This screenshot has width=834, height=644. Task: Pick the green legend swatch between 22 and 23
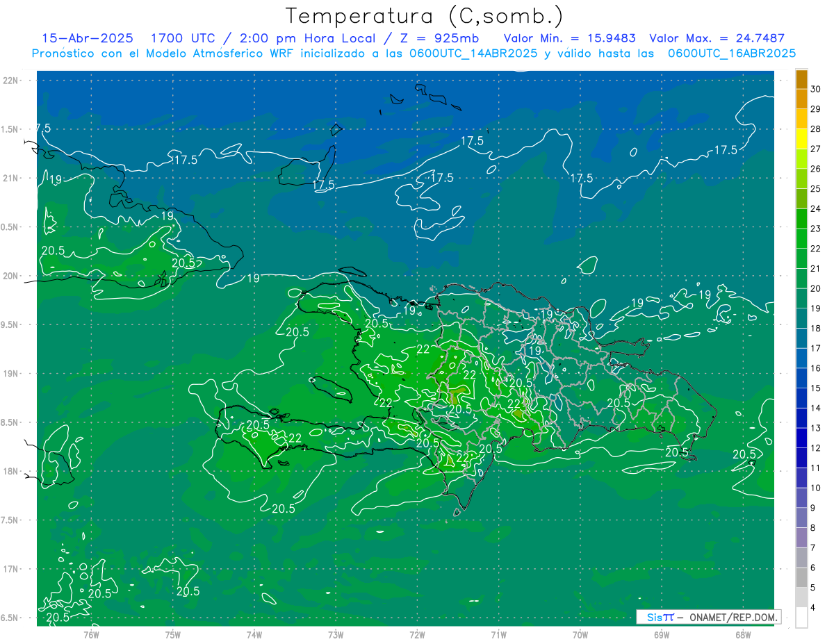[x=801, y=239]
